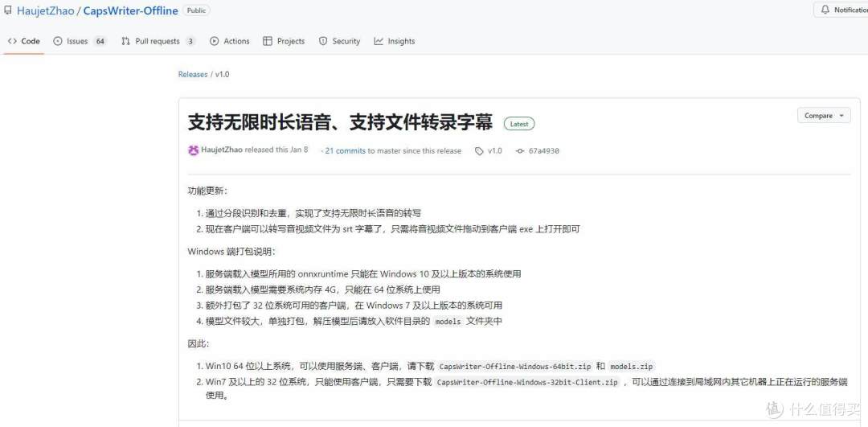Click the Issues circle icon

58,41
